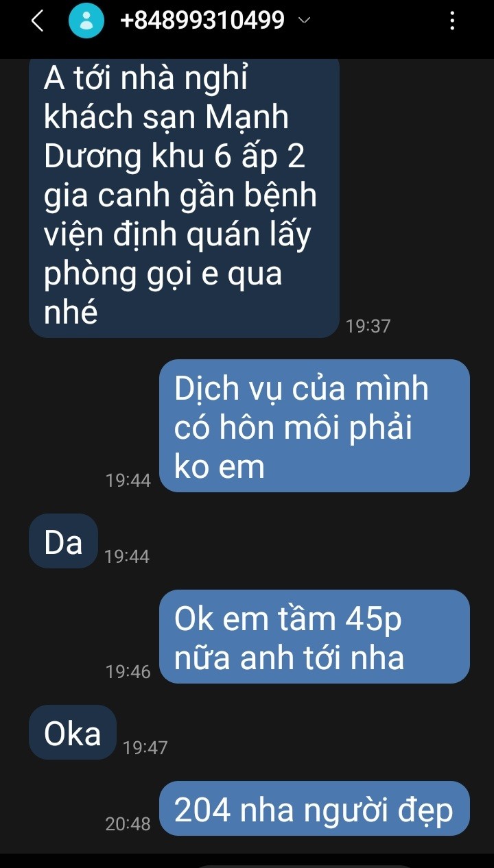
Task: Select the "Ok em tầm 45p" message
Action: coord(314,637)
